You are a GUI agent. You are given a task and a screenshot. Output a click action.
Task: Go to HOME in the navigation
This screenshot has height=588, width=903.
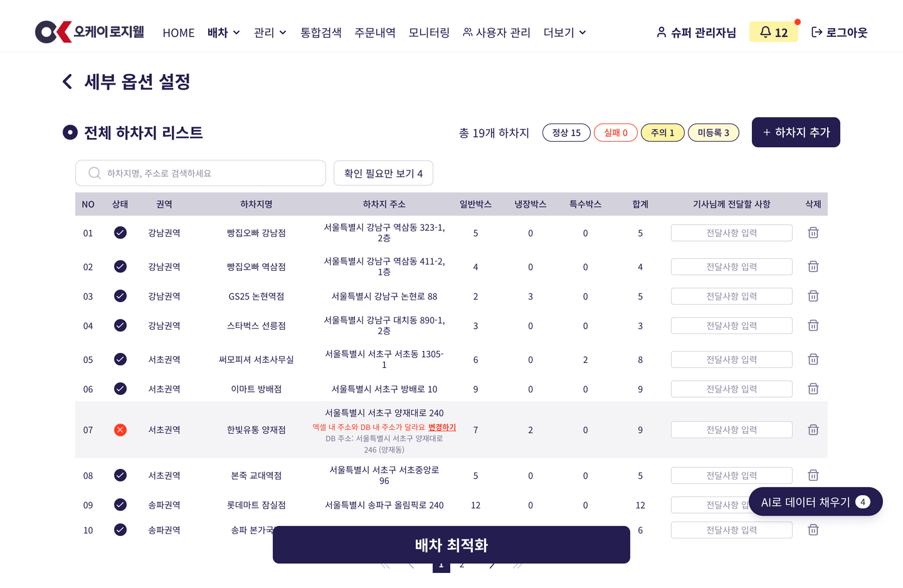point(179,33)
